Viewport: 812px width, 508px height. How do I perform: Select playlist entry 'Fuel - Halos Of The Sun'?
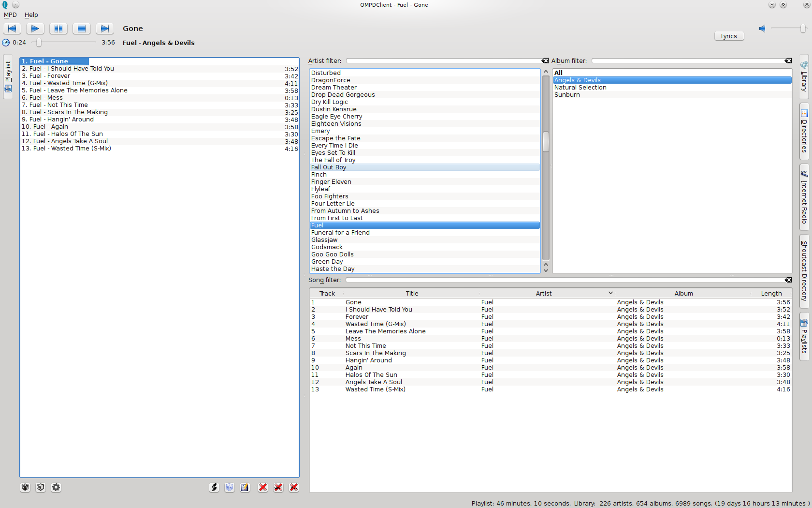(x=159, y=134)
